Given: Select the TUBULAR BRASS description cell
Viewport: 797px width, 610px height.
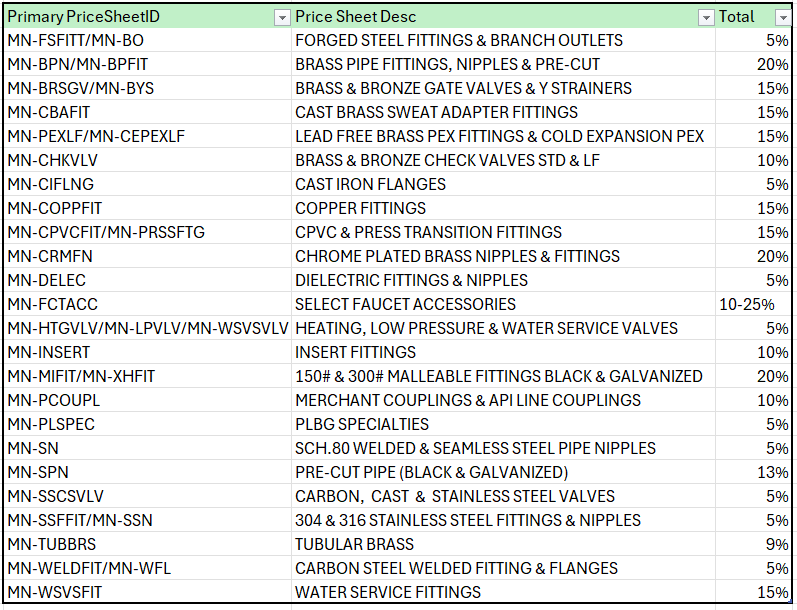Looking at the screenshot, I should point(355,544).
